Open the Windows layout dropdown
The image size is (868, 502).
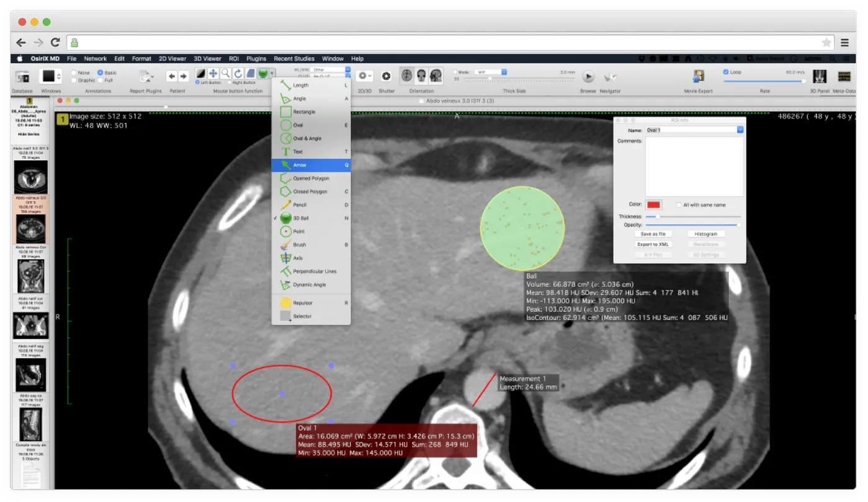pos(51,76)
